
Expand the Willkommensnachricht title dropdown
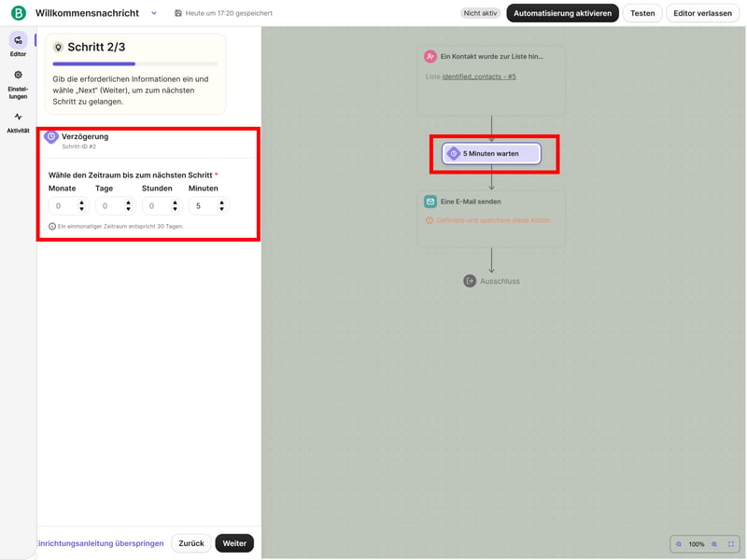pos(154,13)
